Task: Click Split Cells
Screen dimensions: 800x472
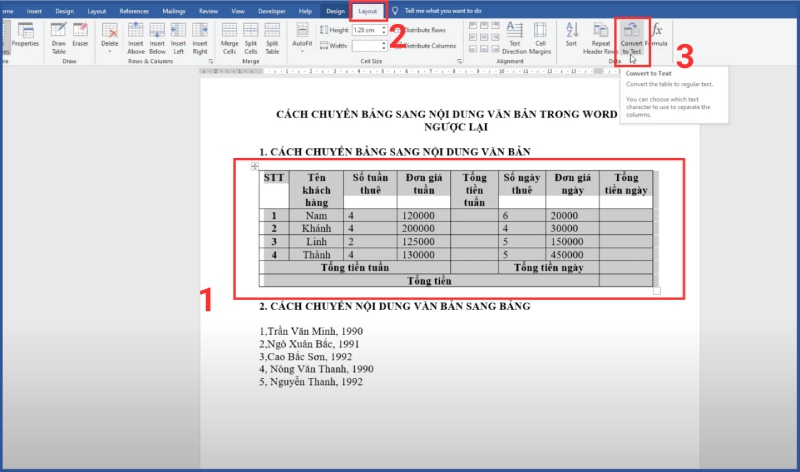Action: pos(251,38)
